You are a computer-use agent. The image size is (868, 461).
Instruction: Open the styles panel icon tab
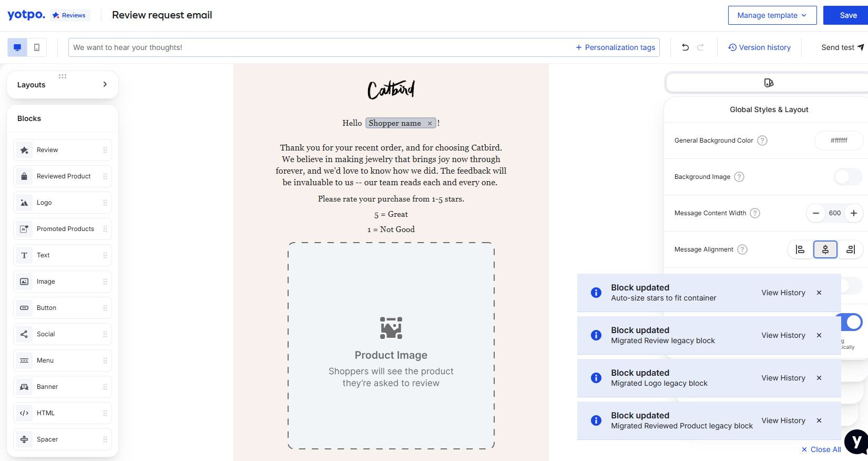(769, 83)
